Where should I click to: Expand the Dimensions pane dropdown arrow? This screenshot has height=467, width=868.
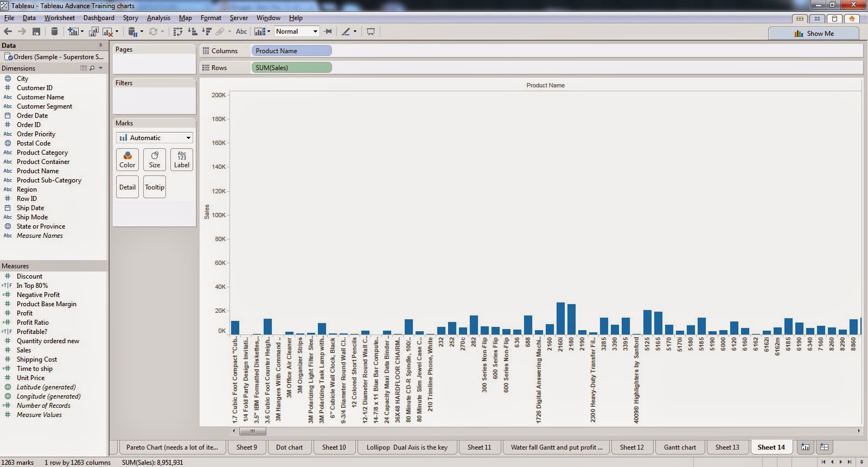tap(101, 68)
